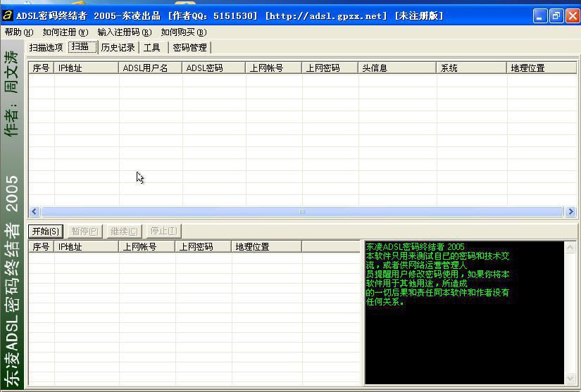Click the green disclaimer text in log panel
581x392 pixels.
[437, 274]
